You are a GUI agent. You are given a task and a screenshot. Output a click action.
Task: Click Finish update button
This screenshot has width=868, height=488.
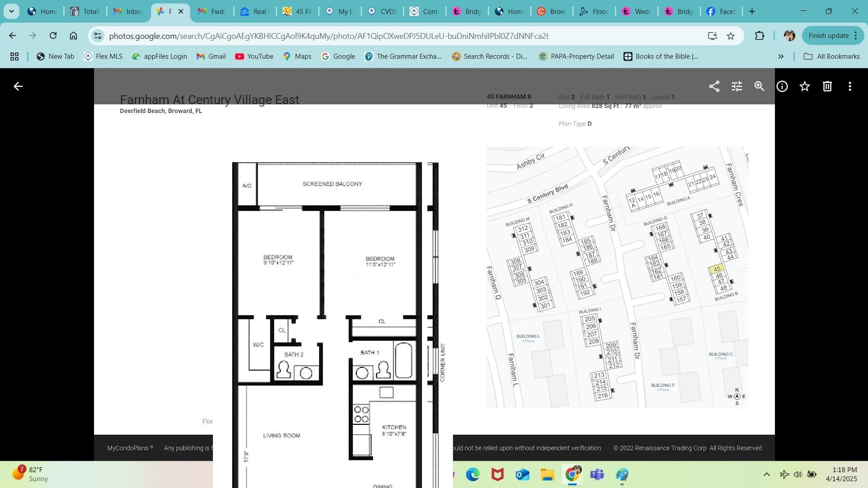(x=833, y=36)
